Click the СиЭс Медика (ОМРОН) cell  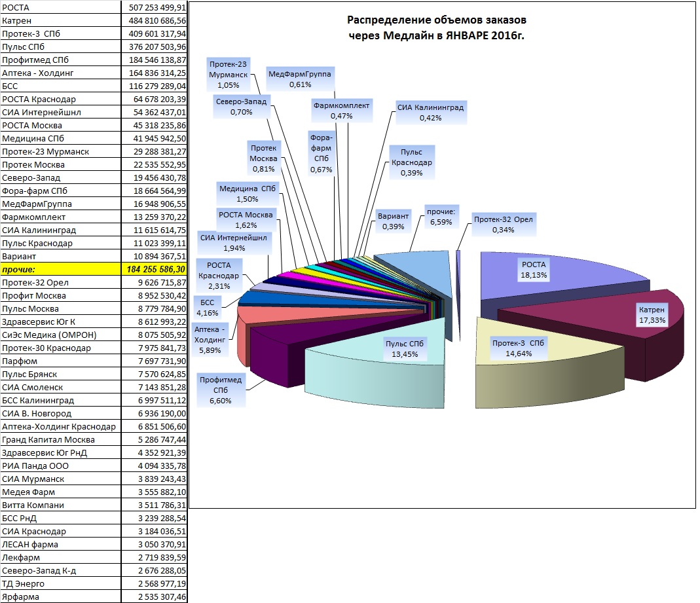[x=60, y=335]
